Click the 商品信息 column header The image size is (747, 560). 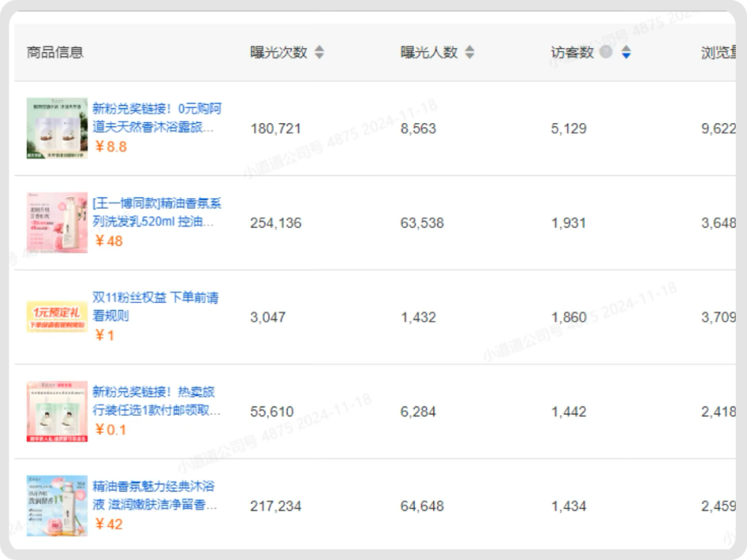[x=55, y=53]
